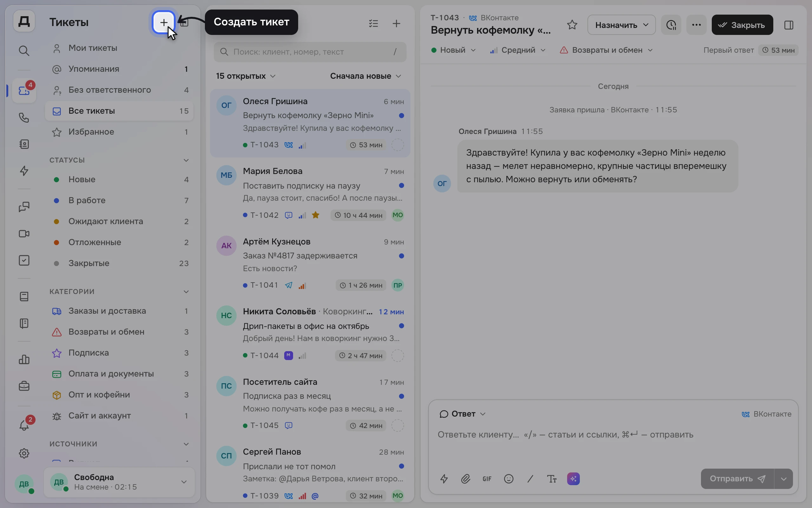Viewport: 812px width, 508px height.
Task: Open the notifications bell icon
Action: [24, 425]
